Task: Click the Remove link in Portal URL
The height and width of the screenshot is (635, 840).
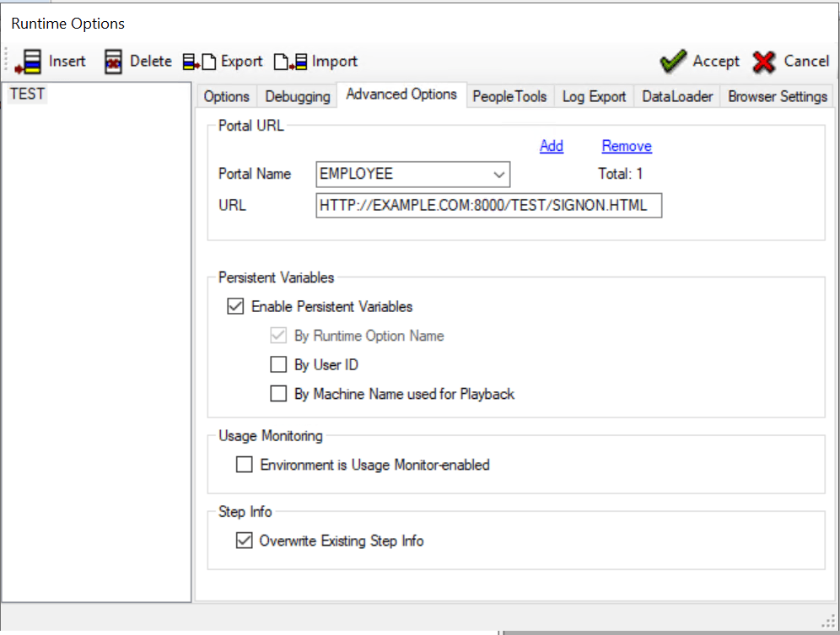Action: (627, 145)
